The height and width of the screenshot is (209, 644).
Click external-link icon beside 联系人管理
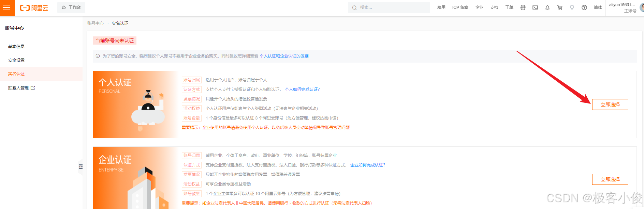(x=33, y=88)
